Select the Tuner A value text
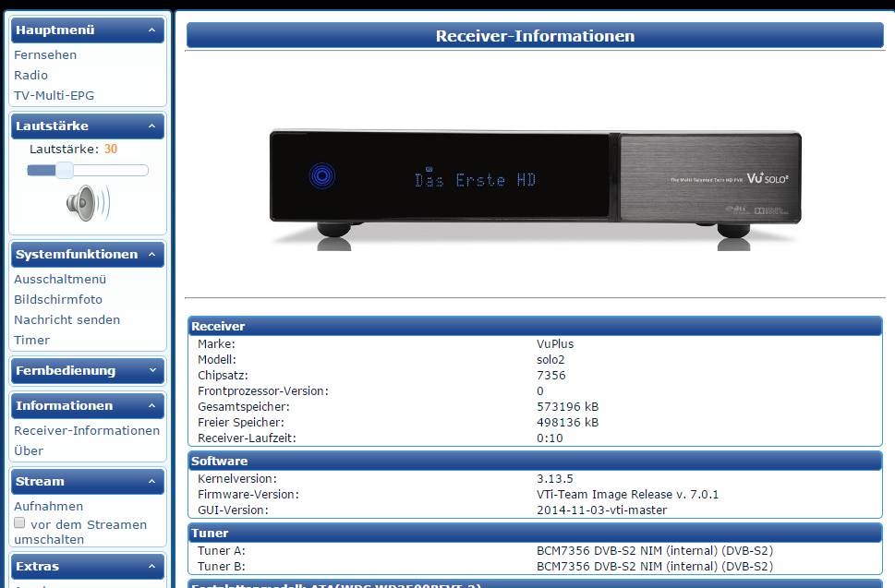This screenshot has width=895, height=588. 655,551
